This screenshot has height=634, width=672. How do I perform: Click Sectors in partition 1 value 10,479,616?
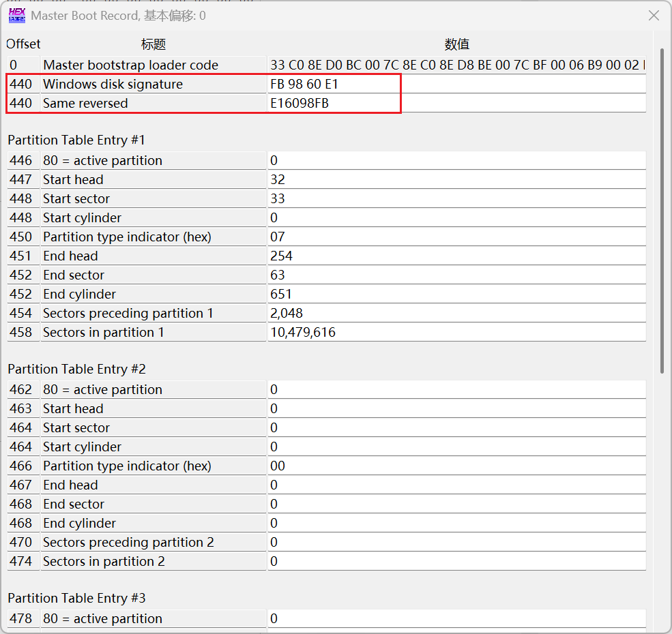tap(456, 333)
